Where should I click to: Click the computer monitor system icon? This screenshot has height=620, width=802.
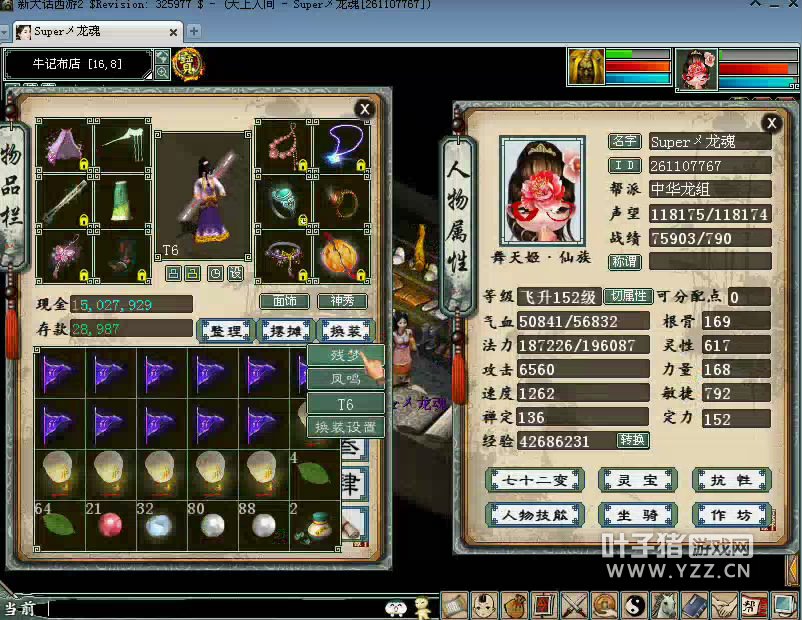point(783,605)
